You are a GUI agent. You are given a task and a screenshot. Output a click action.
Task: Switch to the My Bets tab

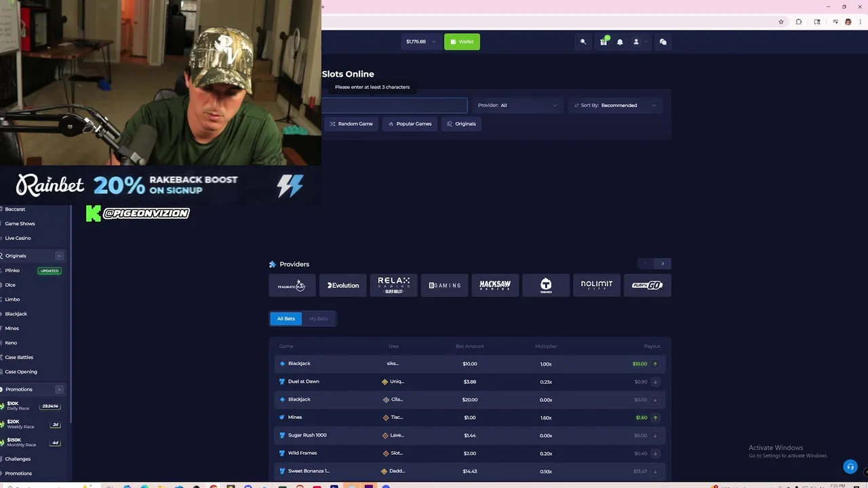pyautogui.click(x=318, y=319)
